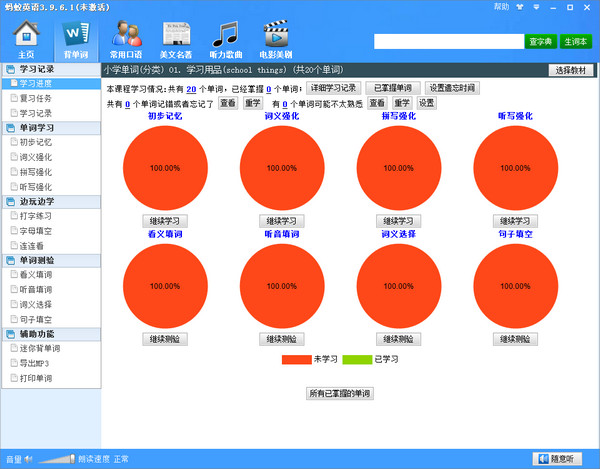Open the 主页 home icon
Image resolution: width=600 pixels, height=469 pixels.
26,39
